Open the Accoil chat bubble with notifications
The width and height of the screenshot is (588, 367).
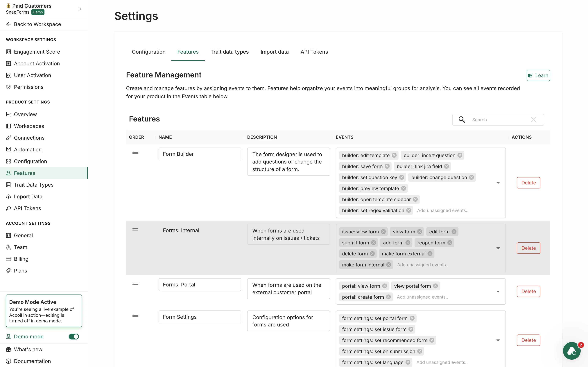point(571,351)
